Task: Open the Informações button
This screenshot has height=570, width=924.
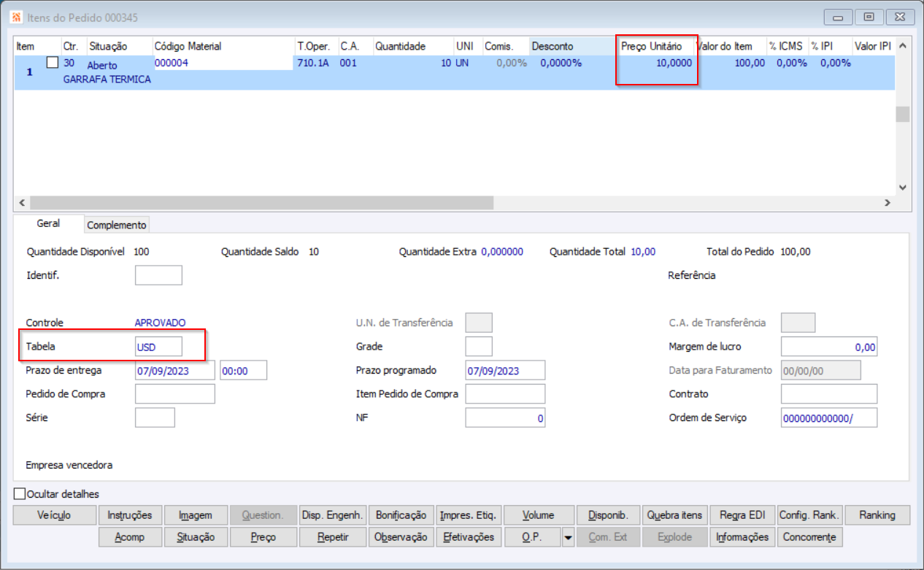Action: pos(742,537)
